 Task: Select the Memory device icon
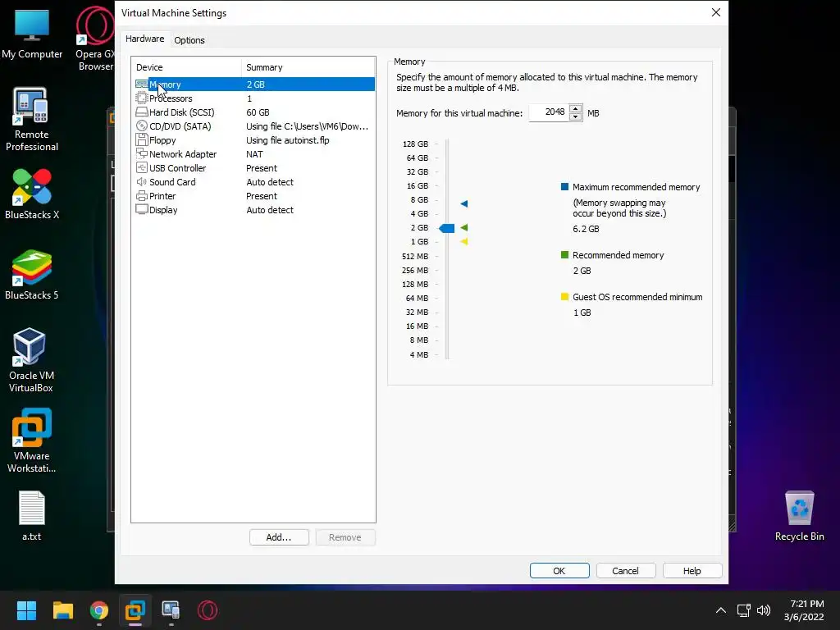tap(141, 84)
